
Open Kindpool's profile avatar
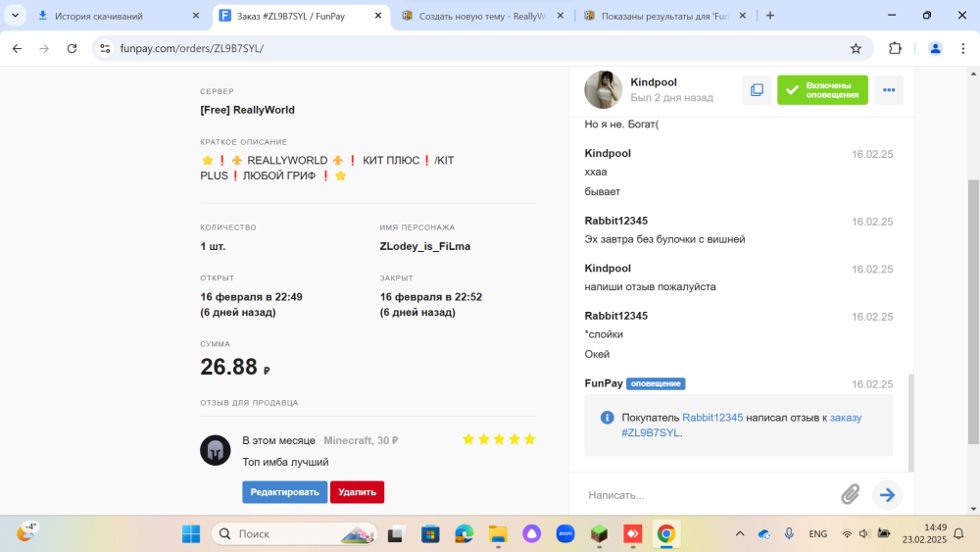pos(603,89)
